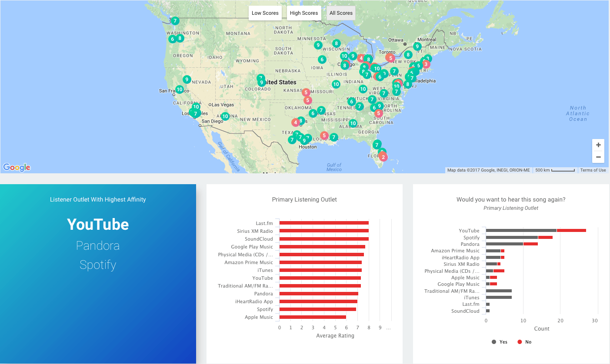Click the iTunes average rating bar
This screenshot has height=364, width=610.
320,270
